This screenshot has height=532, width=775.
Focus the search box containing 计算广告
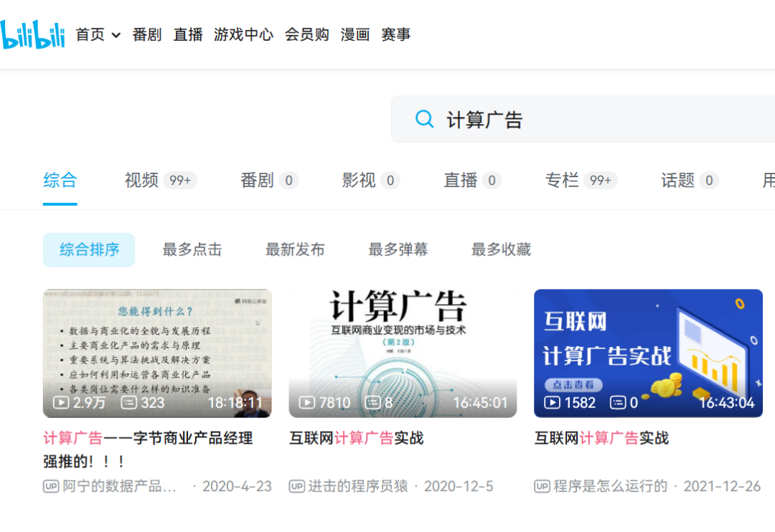583,119
